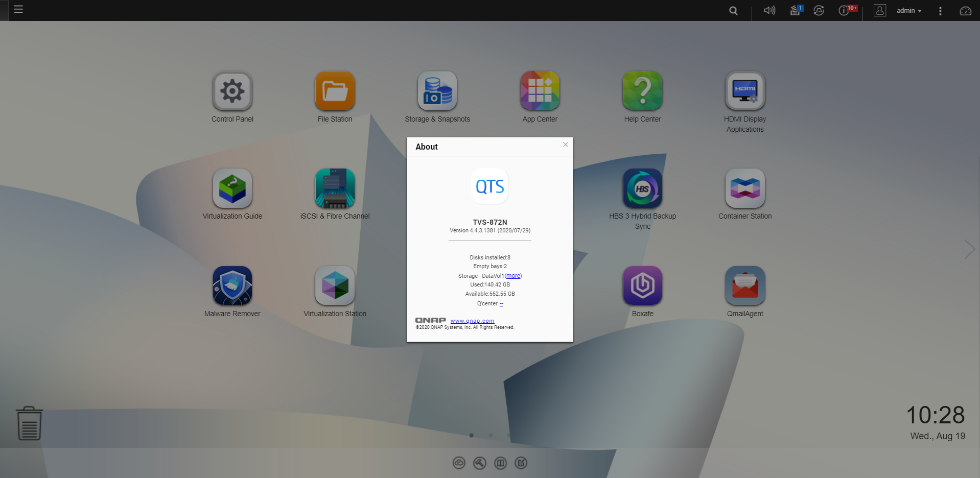The image size is (980, 478).
Task: Open the three-dot more options menu
Action: coord(940,11)
